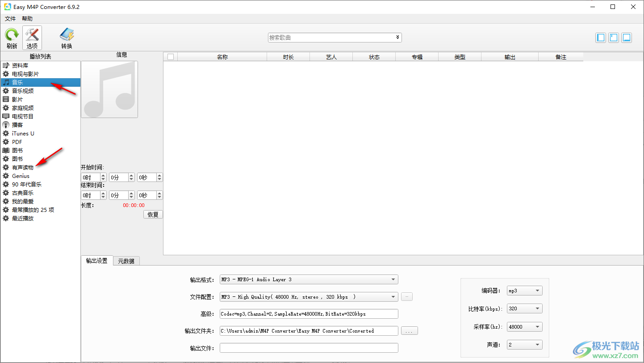
Task: Click the 专辑 column header
Action: click(417, 57)
